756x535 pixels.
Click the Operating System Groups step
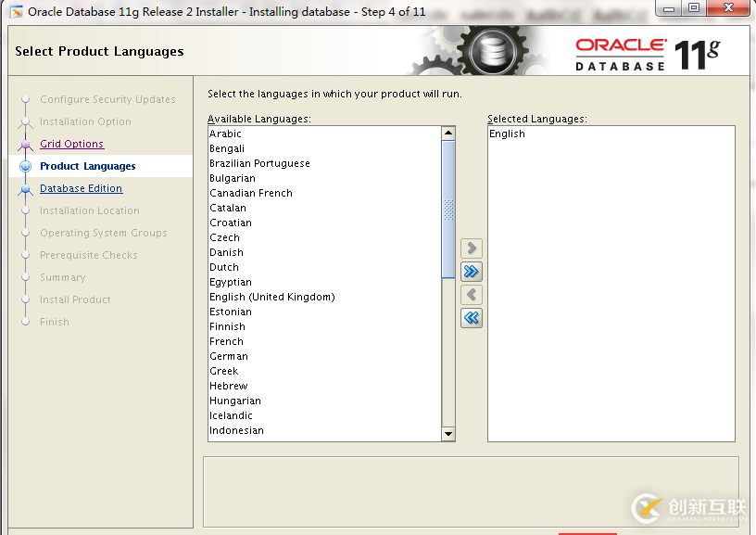[104, 233]
